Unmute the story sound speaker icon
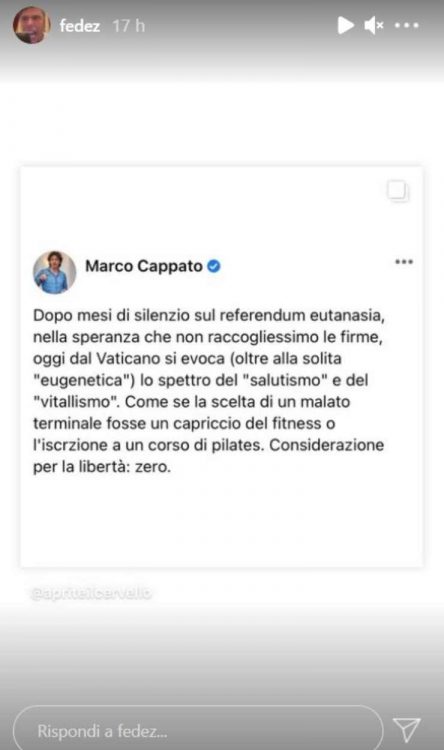The image size is (444, 750). point(373,25)
